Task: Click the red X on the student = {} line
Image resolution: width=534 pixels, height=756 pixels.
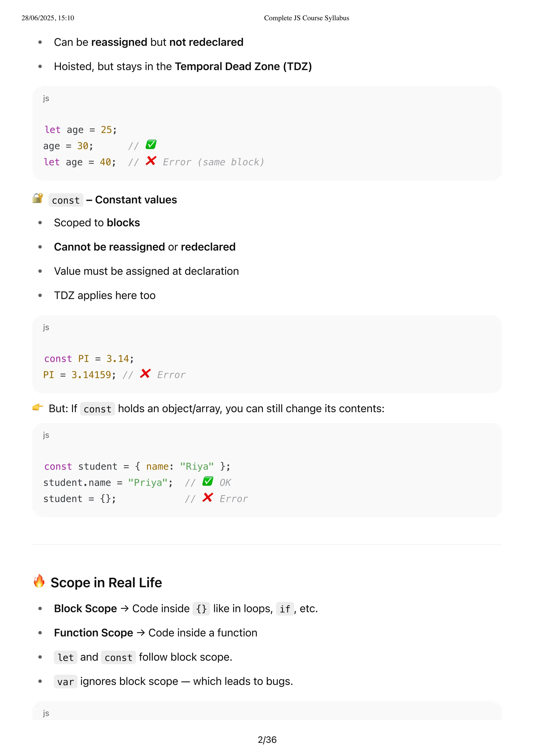Action: pyautogui.click(x=208, y=497)
